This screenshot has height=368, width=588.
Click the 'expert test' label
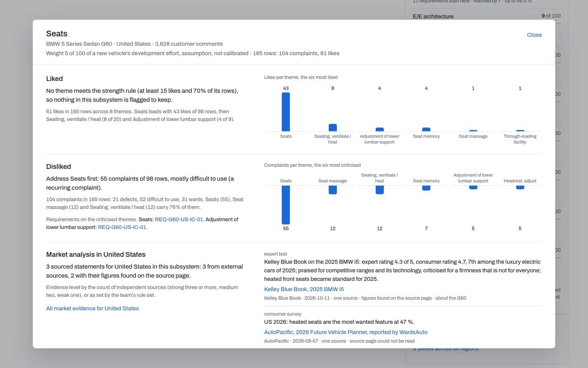click(x=276, y=254)
